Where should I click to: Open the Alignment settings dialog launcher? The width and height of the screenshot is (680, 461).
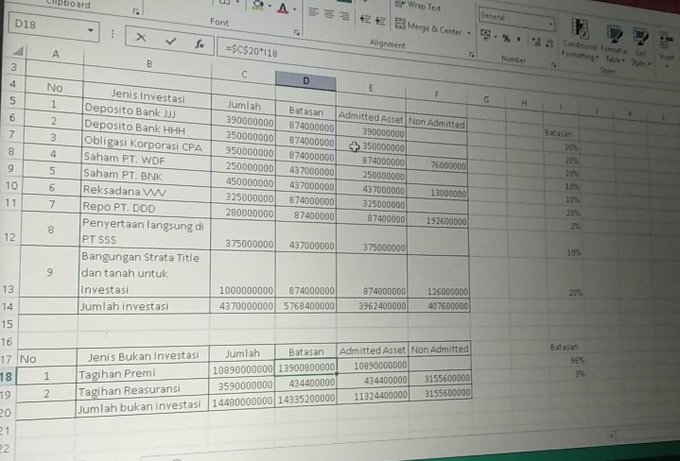pyautogui.click(x=472, y=54)
